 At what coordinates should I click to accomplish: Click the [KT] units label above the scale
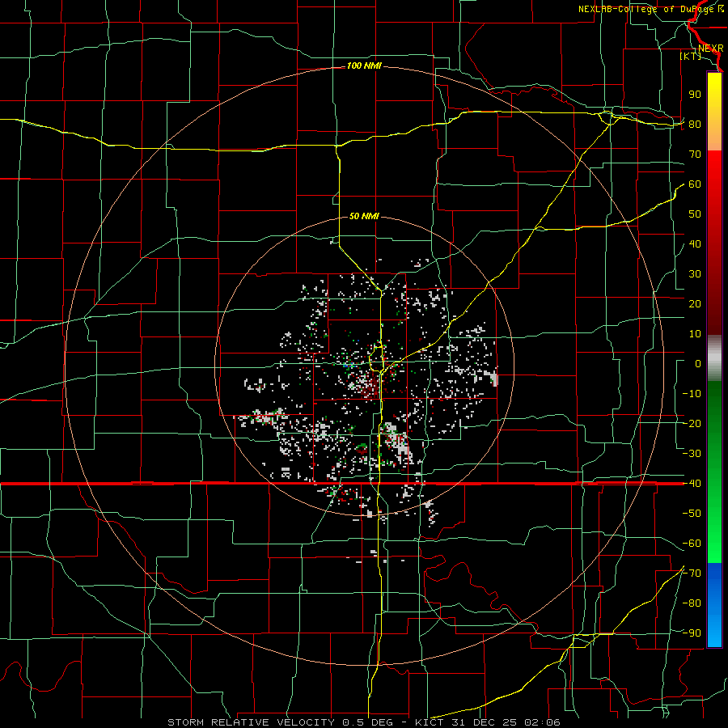click(x=691, y=56)
